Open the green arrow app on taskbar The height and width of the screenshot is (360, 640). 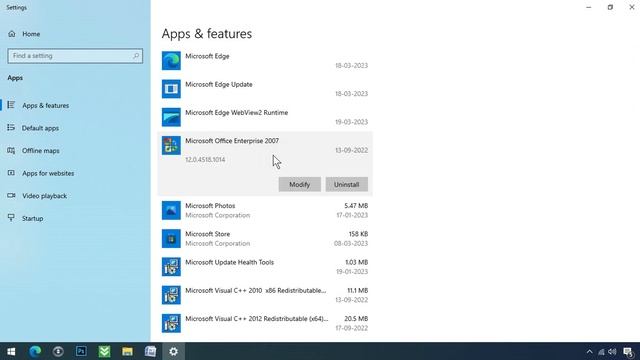pyautogui.click(x=104, y=351)
